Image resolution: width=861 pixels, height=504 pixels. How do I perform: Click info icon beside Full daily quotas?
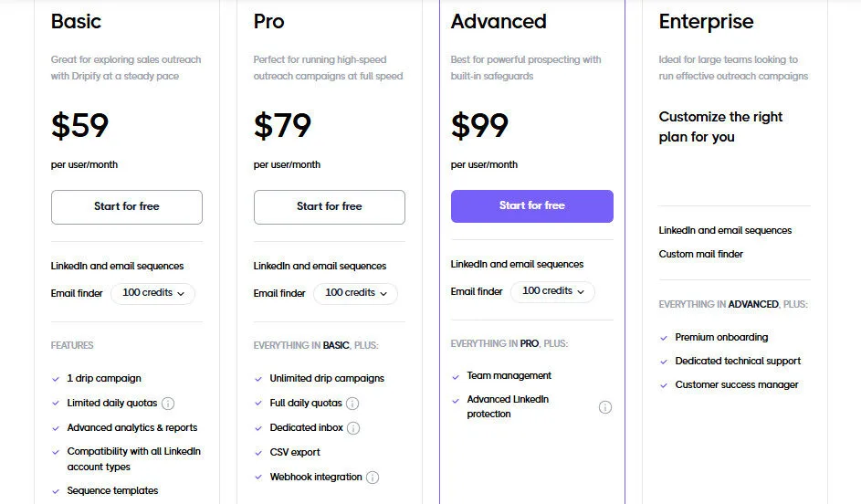tap(352, 403)
